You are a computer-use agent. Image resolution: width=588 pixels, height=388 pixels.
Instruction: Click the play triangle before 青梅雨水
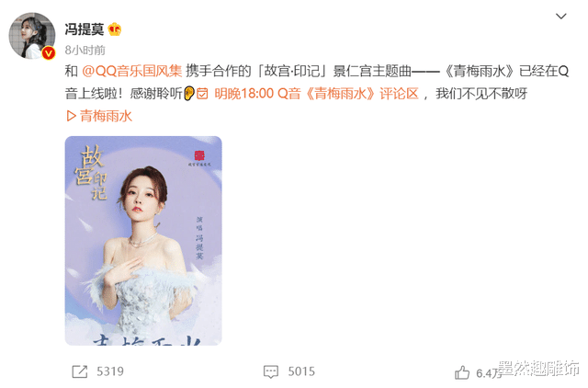coord(71,116)
